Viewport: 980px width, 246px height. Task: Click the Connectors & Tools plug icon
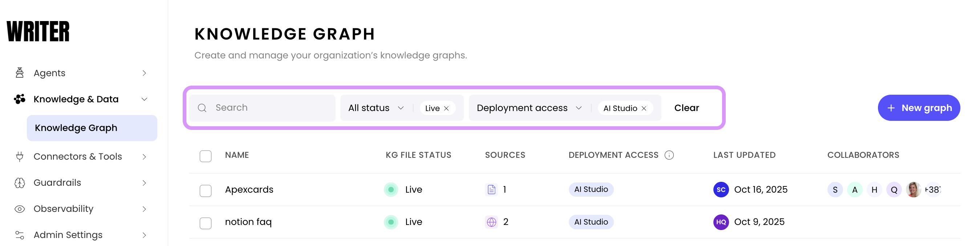tap(19, 157)
